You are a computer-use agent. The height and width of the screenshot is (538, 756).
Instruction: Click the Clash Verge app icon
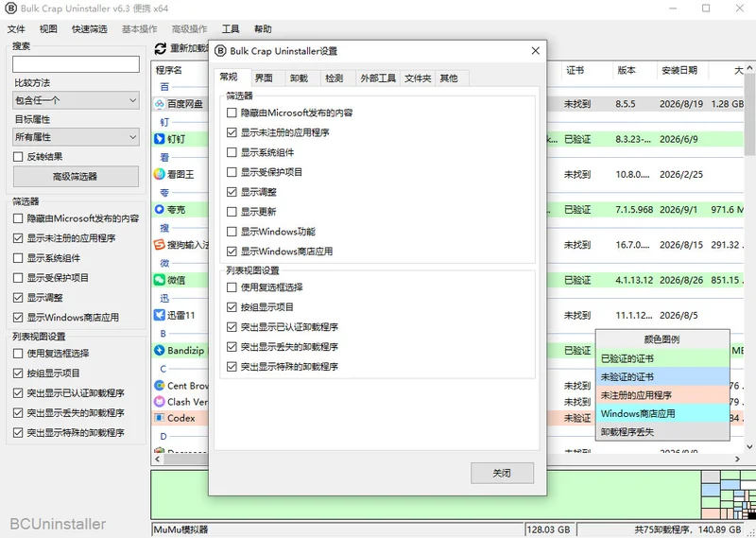tap(160, 402)
